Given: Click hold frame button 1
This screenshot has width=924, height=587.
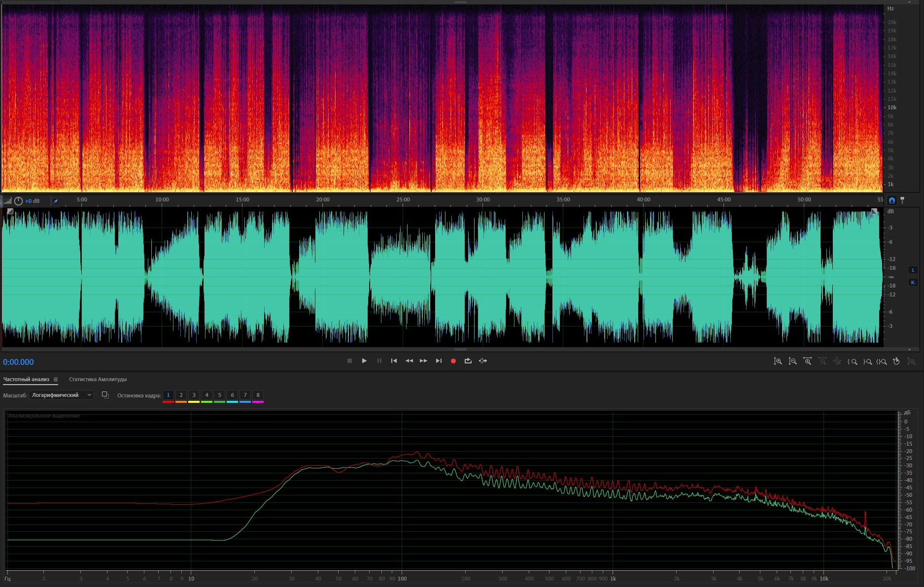Looking at the screenshot, I should pos(168,395).
